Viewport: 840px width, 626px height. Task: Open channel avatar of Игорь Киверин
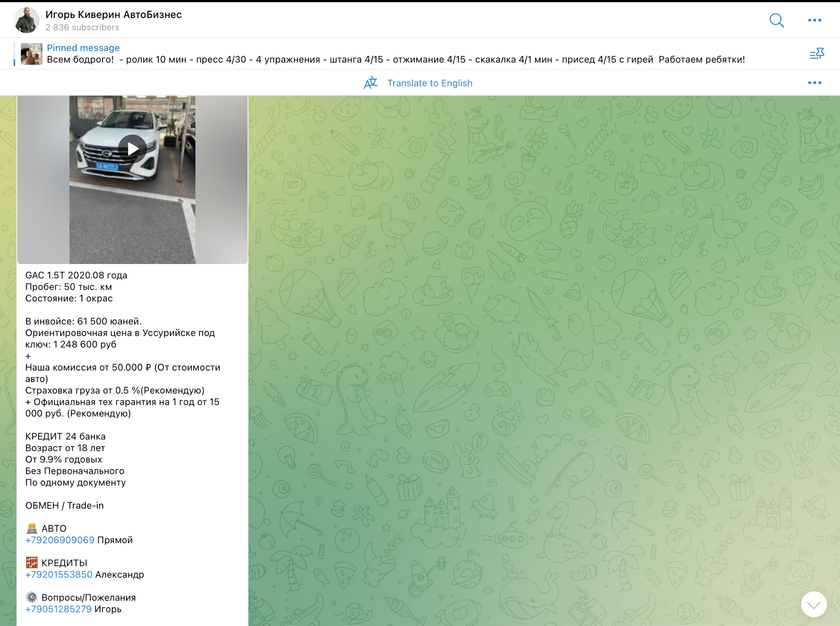click(x=27, y=20)
